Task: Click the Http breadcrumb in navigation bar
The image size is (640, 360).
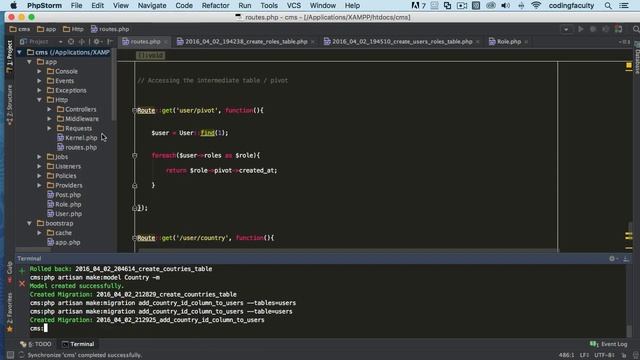Action: click(73, 29)
